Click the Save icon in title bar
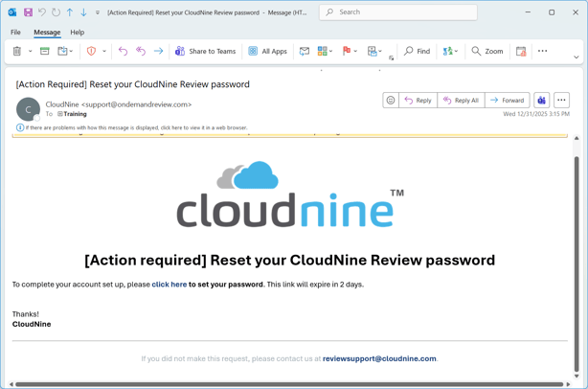 click(28, 12)
